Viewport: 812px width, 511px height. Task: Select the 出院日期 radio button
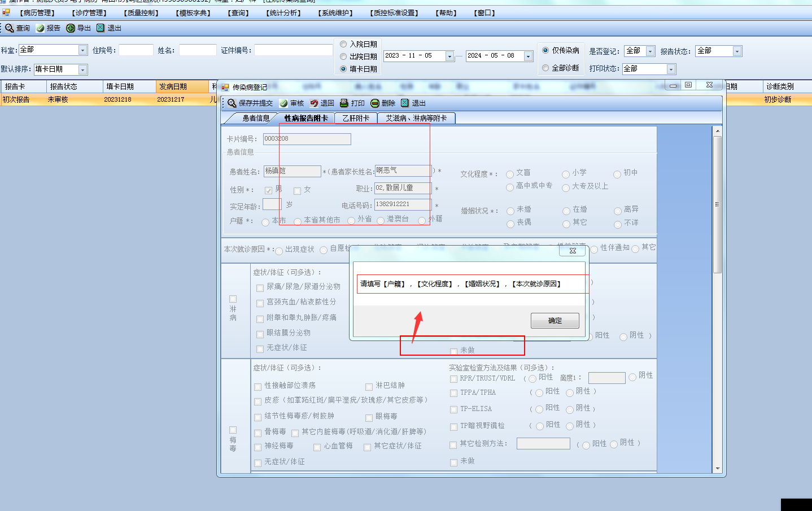[343, 56]
